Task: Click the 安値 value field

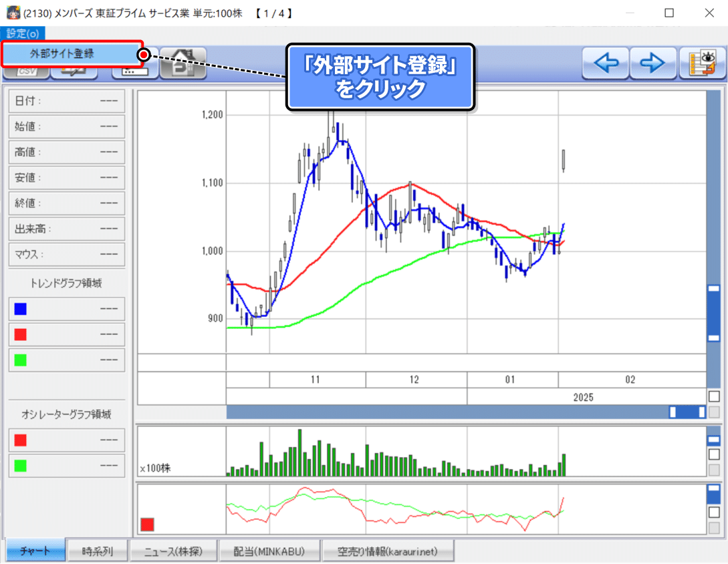Action: 67,178
